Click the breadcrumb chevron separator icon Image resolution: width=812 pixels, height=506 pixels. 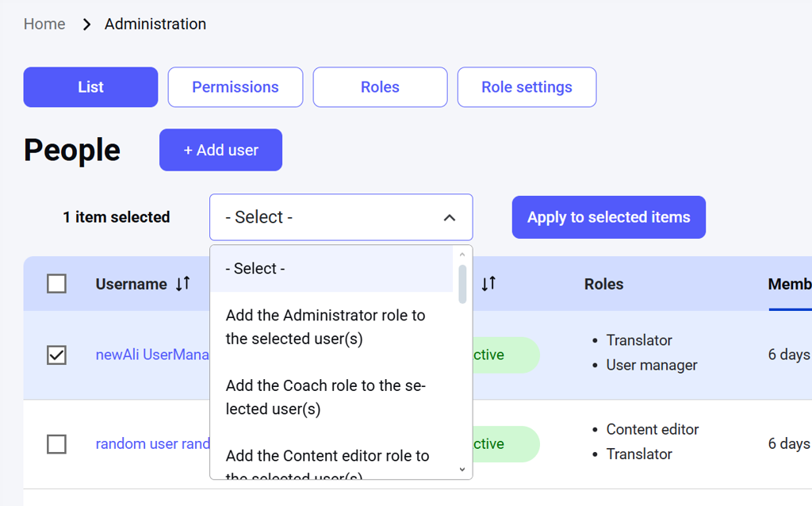(86, 25)
